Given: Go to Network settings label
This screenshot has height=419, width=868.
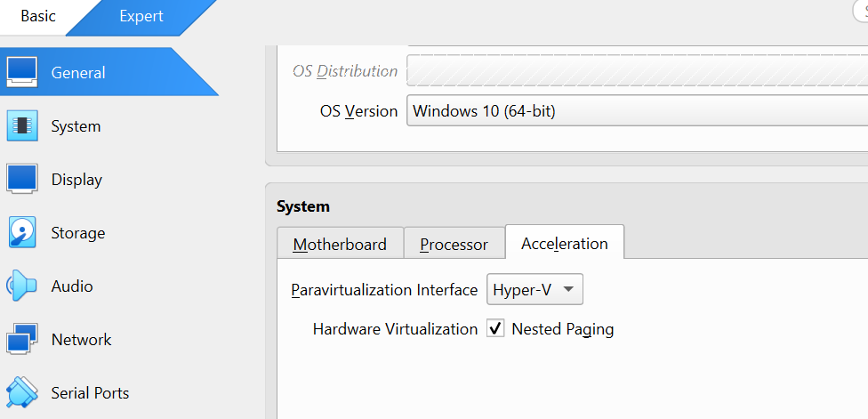Looking at the screenshot, I should pyautogui.click(x=81, y=340).
